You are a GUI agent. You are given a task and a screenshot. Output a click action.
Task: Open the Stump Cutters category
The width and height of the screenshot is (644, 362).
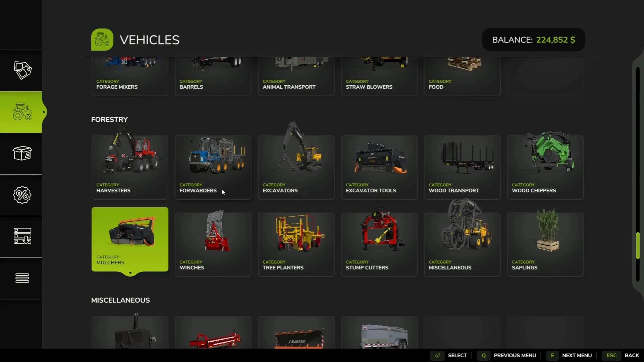[x=379, y=245]
